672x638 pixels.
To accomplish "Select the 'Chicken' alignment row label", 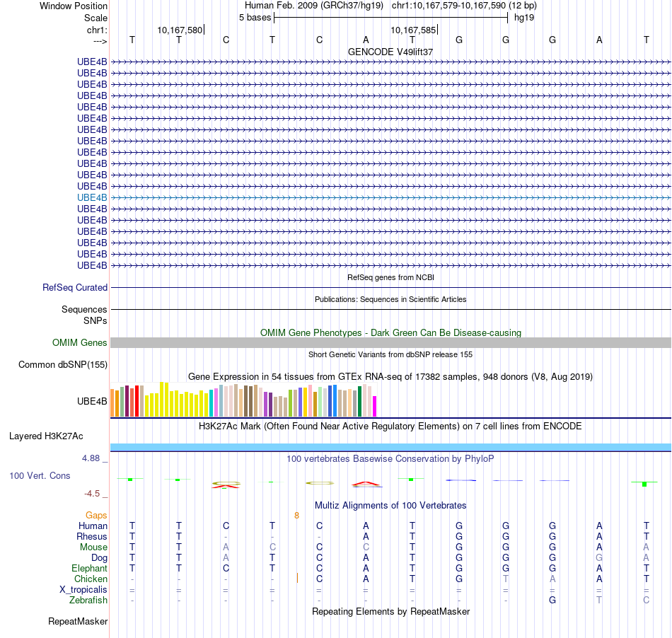I will [91, 579].
